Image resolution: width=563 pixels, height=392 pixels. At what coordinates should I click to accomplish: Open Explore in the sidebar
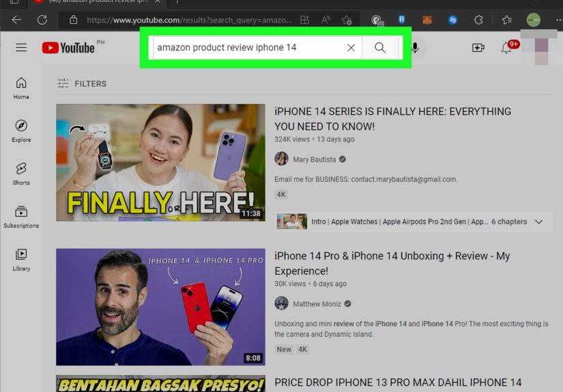click(x=21, y=132)
